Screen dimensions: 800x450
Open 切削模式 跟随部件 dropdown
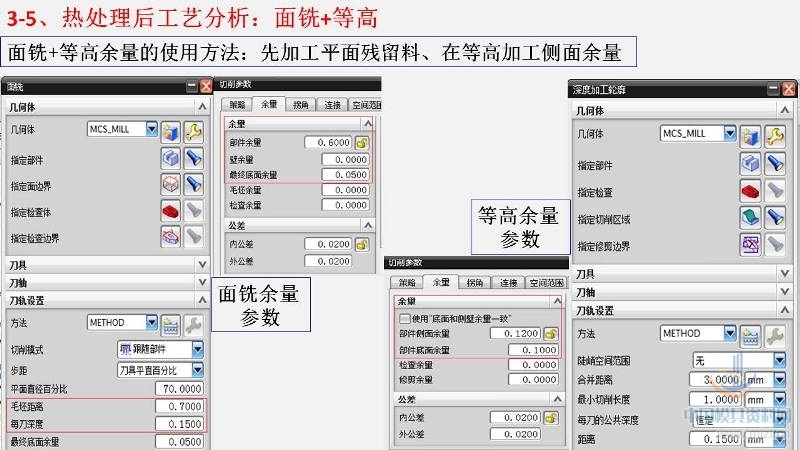(197, 349)
